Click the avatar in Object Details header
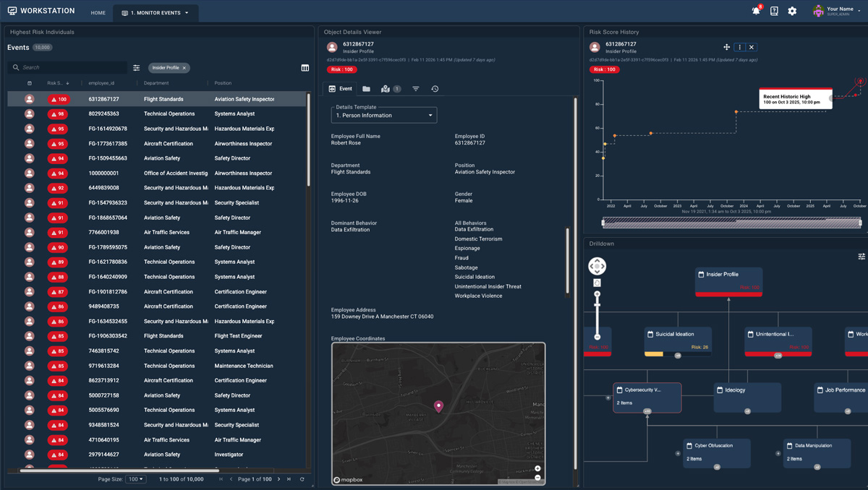Viewport: 868px width, 490px height. [332, 48]
